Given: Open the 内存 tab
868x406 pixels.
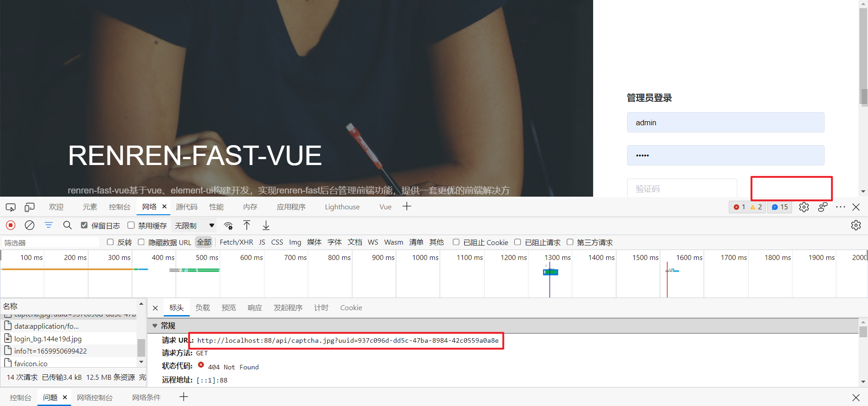Looking at the screenshot, I should pos(250,207).
